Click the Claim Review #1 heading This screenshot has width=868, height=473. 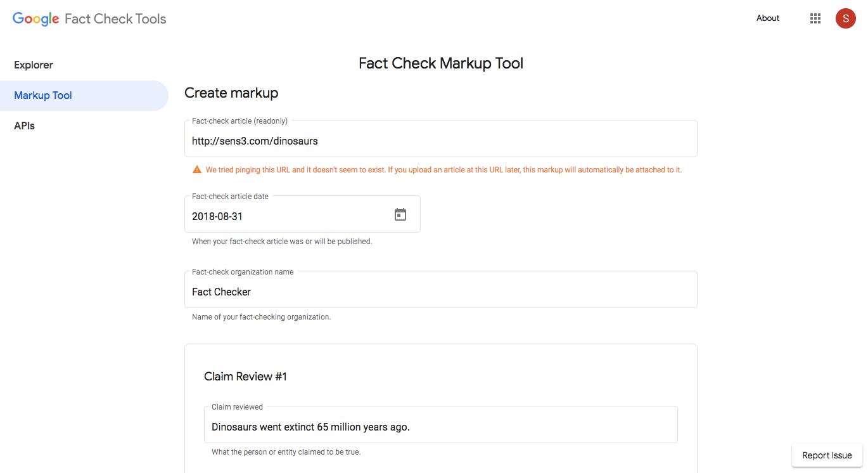pos(245,377)
